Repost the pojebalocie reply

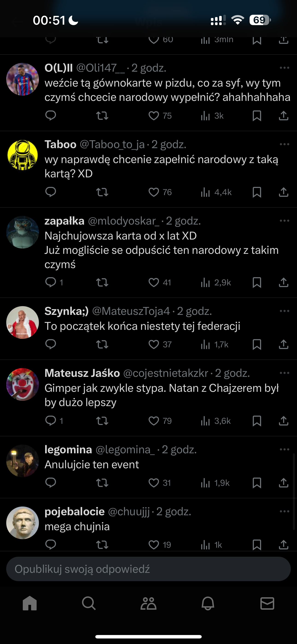(102, 545)
